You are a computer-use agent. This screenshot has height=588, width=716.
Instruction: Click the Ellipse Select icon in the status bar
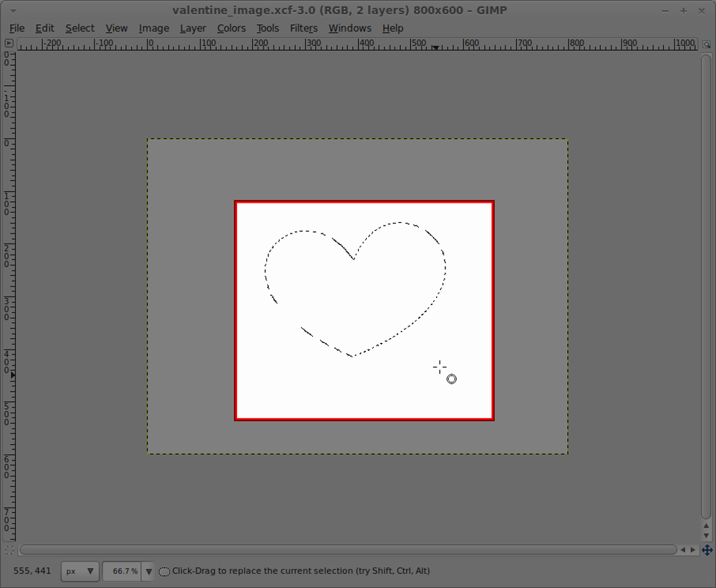pos(164,571)
